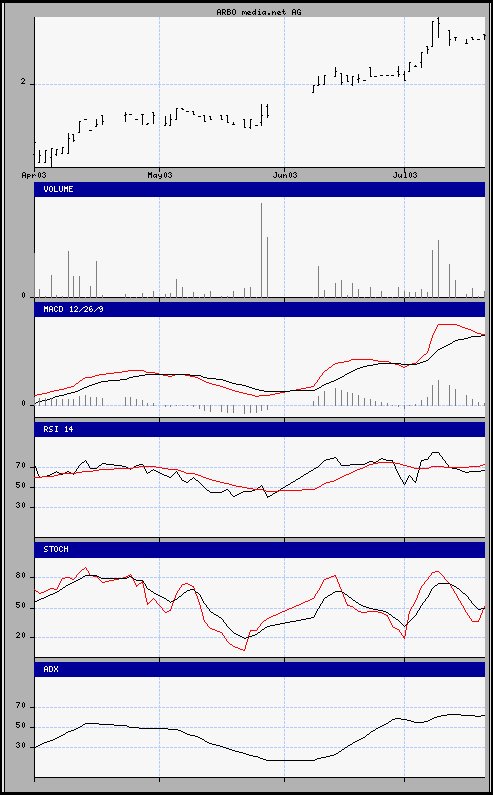This screenshot has height=795, width=493.
Task: Click the 30 level label in ADX panel
Action: [x=21, y=747]
